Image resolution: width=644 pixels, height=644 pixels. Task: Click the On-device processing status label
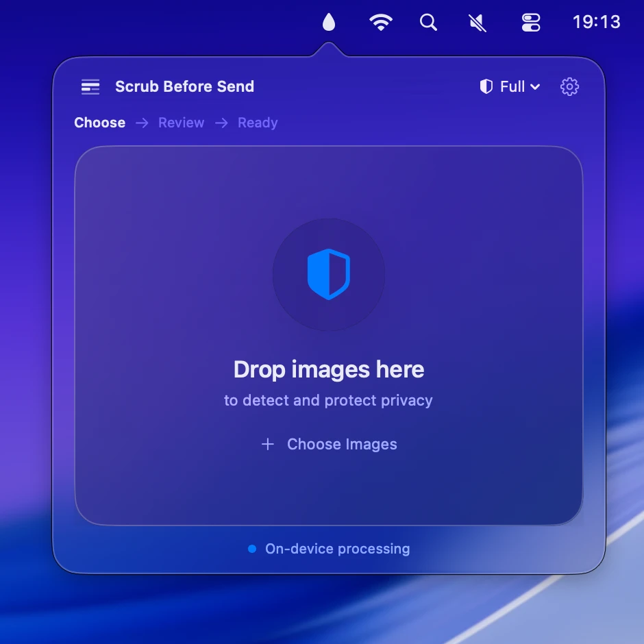coord(337,549)
